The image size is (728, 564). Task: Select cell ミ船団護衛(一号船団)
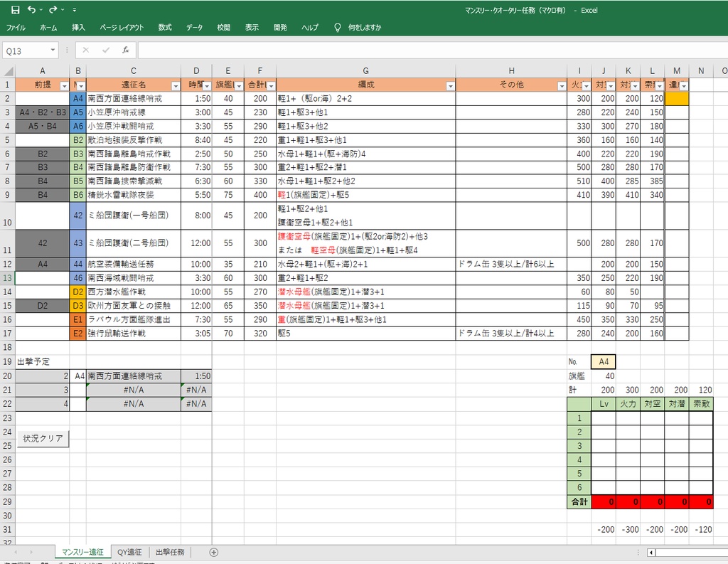[x=133, y=216]
